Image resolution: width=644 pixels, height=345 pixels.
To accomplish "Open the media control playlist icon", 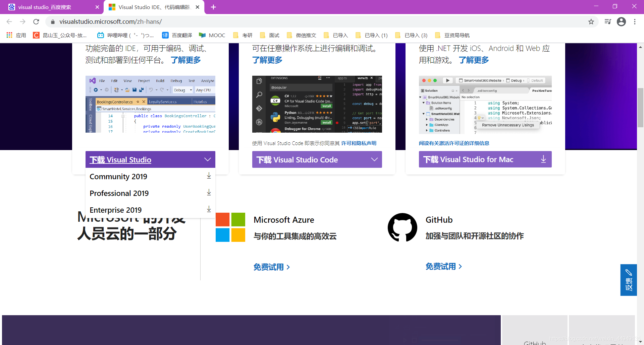I will pyautogui.click(x=607, y=22).
